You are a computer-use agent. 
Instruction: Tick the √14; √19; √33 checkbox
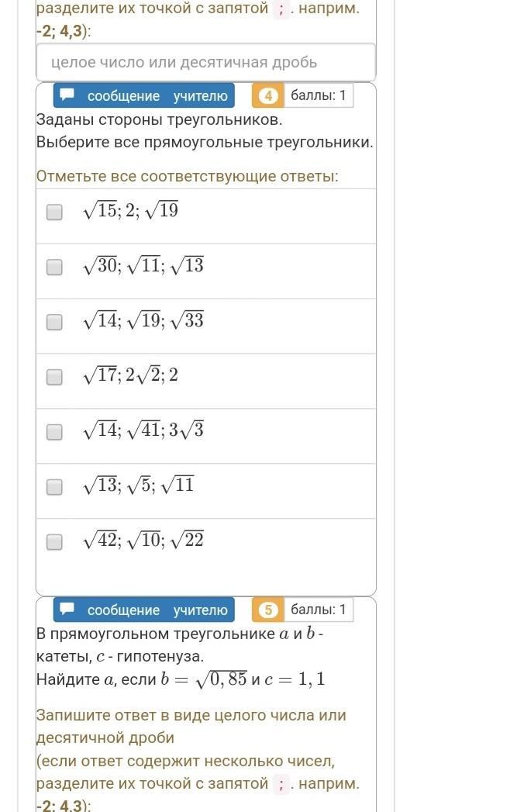coord(54,322)
